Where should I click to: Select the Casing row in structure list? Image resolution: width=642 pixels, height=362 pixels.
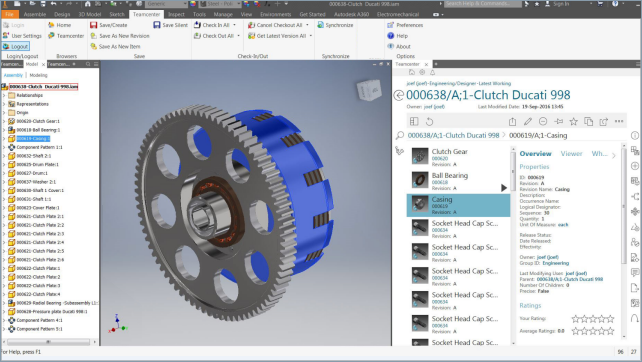click(x=459, y=205)
